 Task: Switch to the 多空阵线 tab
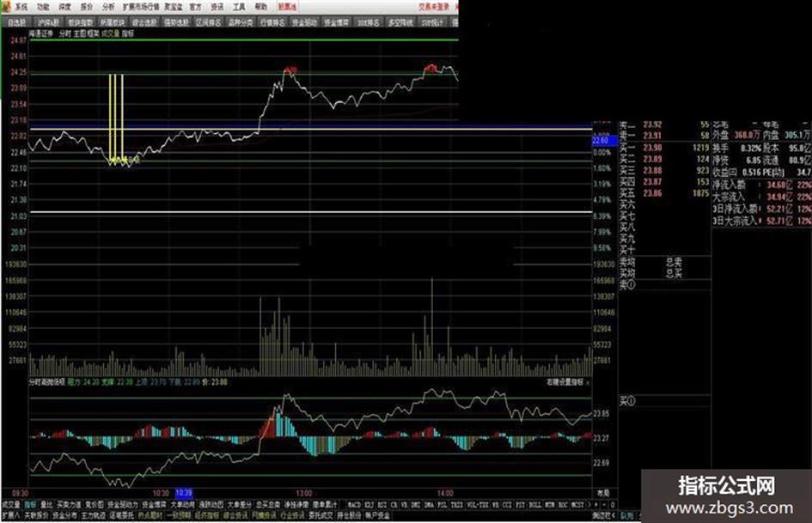(400, 22)
